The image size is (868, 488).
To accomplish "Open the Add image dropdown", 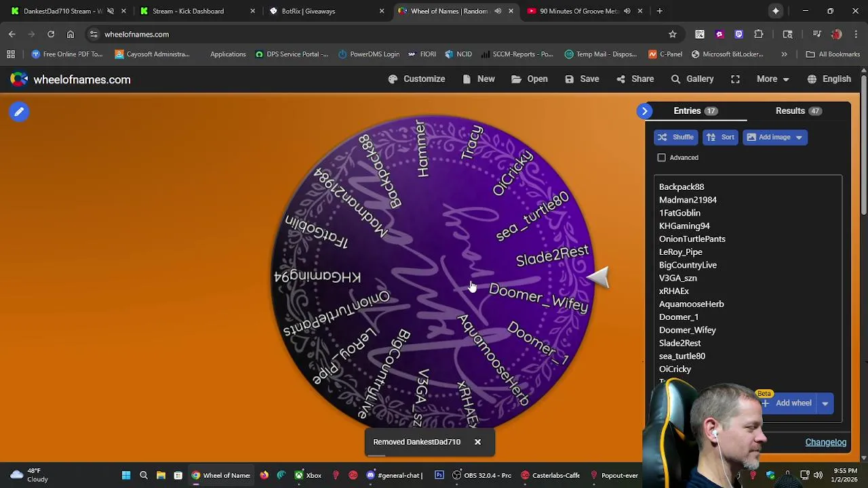I will click(x=774, y=137).
